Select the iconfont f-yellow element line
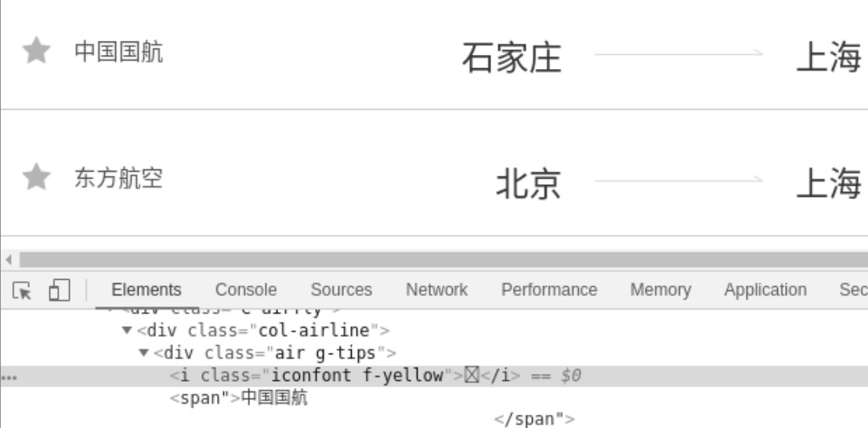This screenshot has height=428, width=868. (434, 376)
